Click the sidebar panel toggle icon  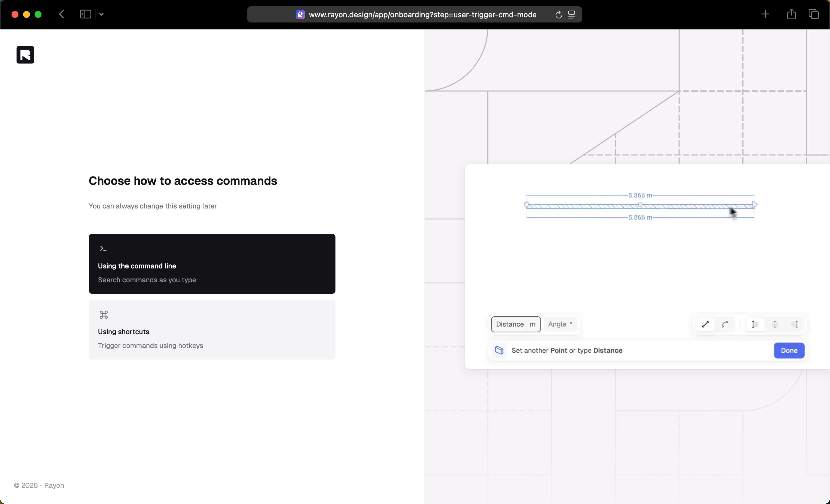tap(85, 14)
